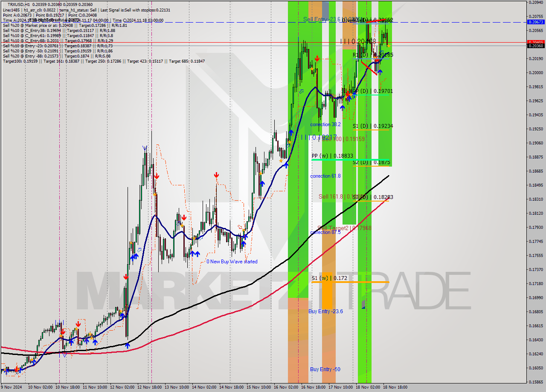The image size is (546, 392).
Task: Click the 0.16240 price axis value
Action: tap(536, 354)
